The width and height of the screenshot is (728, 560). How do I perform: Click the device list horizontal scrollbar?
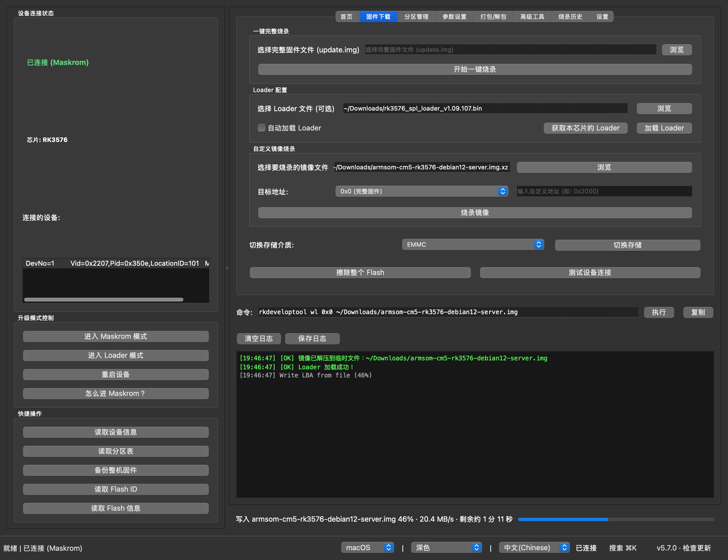point(104,299)
